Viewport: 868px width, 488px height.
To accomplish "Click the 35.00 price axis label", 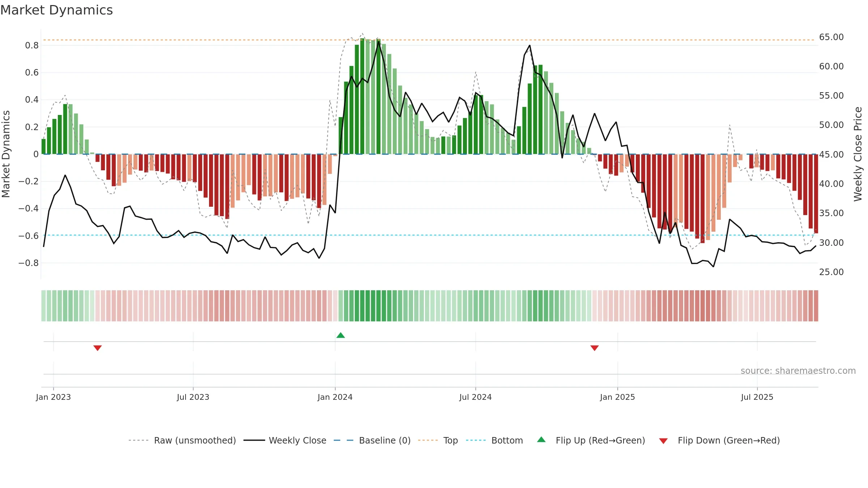I will pyautogui.click(x=831, y=213).
